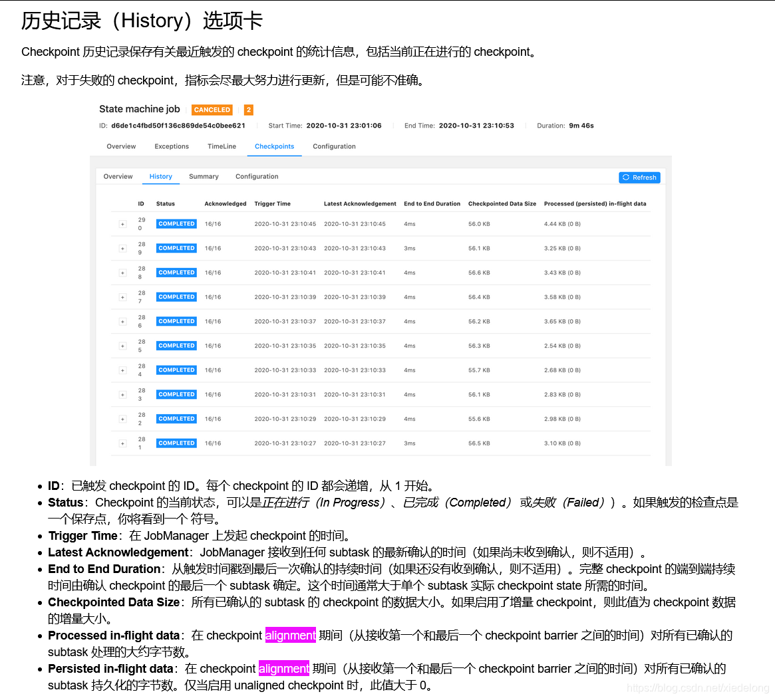The width and height of the screenshot is (775, 700).
Task: Click data size 56.6 KB cell
Action: coord(479,273)
